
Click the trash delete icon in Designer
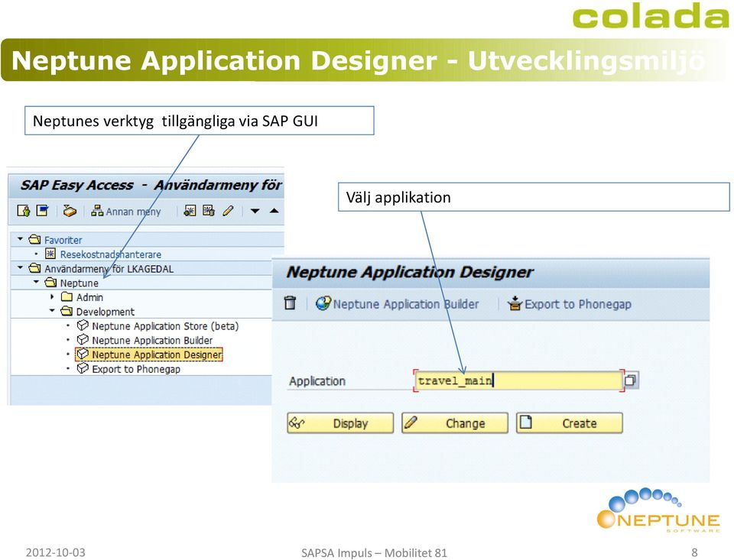pyautogui.click(x=291, y=303)
